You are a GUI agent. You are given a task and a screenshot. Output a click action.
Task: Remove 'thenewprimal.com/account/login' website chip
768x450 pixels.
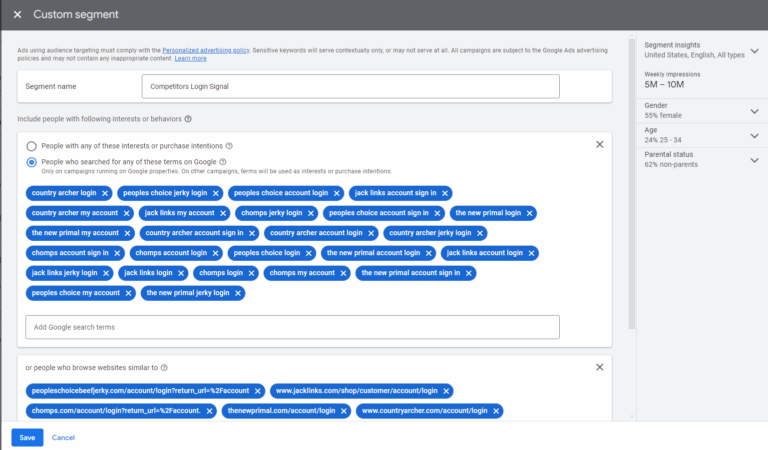coord(343,411)
